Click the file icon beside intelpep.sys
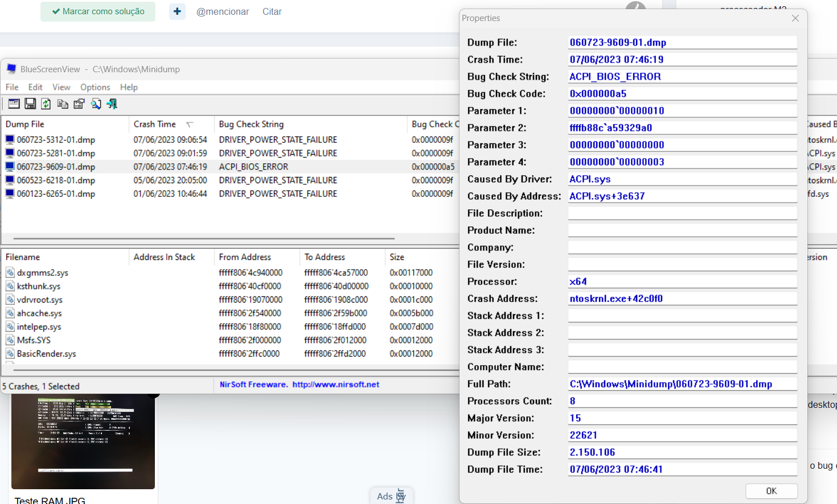 pos(10,327)
